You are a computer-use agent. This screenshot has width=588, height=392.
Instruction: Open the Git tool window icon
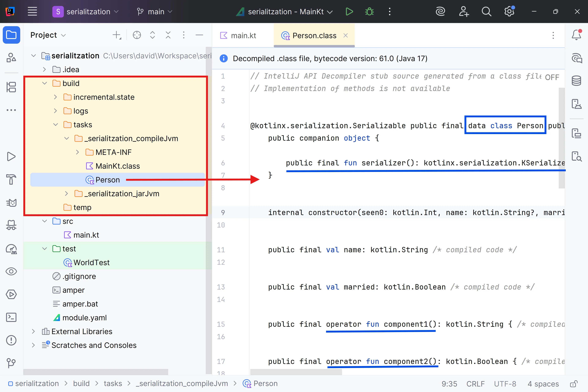11,363
